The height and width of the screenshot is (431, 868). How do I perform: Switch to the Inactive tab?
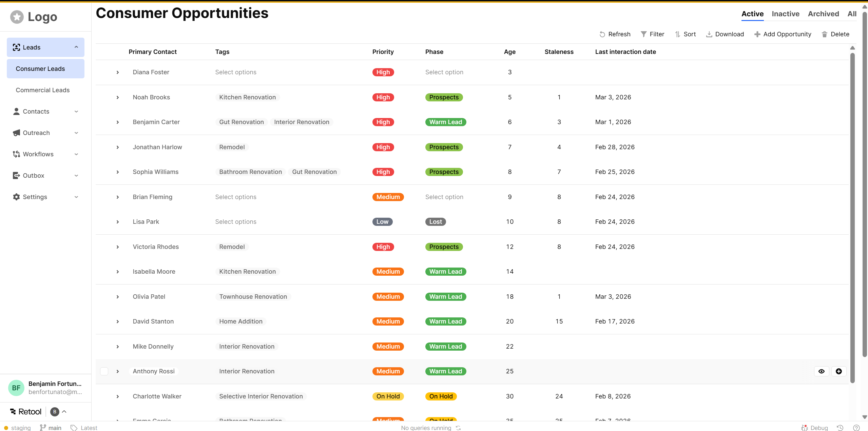785,14
